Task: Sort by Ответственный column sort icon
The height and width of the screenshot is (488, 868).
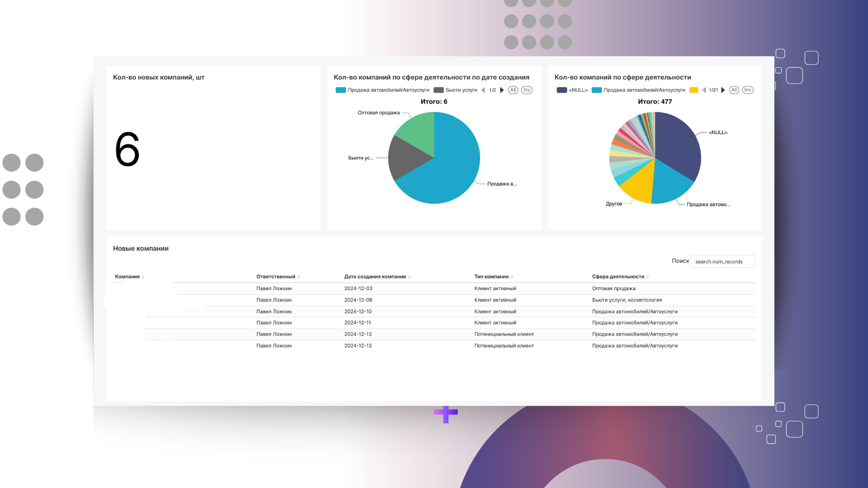Action: coord(299,277)
